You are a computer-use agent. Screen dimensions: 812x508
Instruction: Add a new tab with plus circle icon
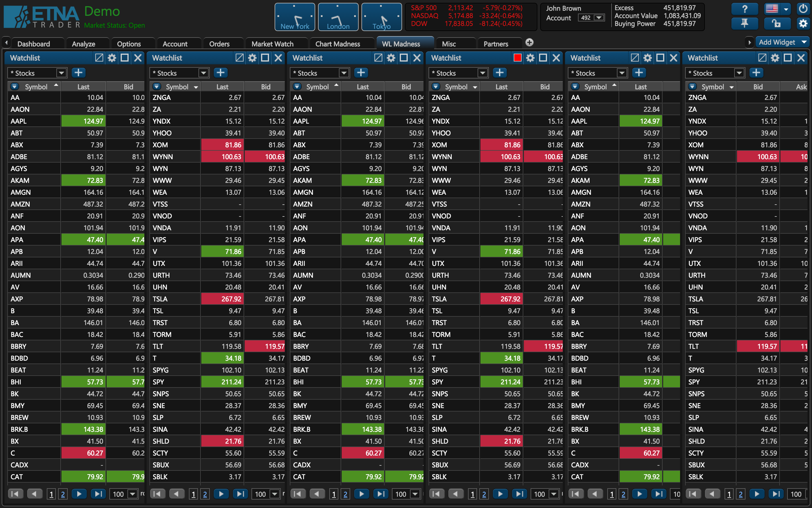click(529, 42)
